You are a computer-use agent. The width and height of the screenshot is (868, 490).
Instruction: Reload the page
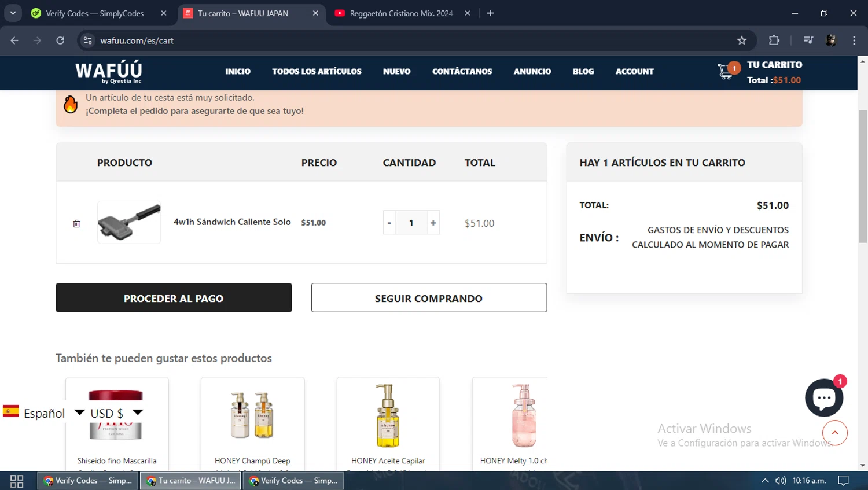click(x=60, y=40)
